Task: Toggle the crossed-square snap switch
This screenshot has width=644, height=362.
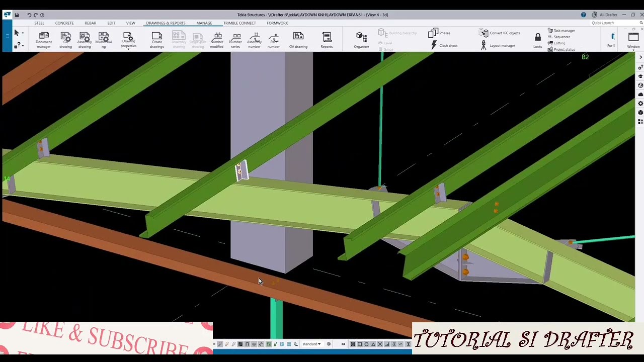Action: point(353,344)
